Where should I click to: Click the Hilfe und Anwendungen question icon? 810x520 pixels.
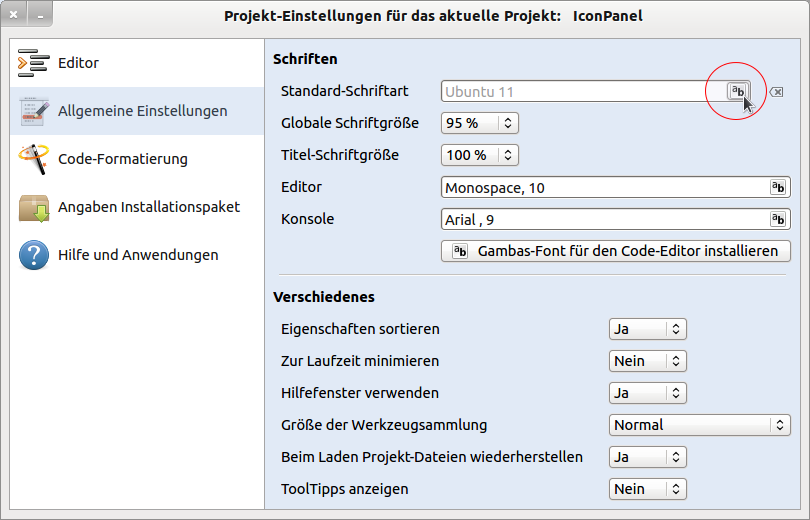point(33,255)
